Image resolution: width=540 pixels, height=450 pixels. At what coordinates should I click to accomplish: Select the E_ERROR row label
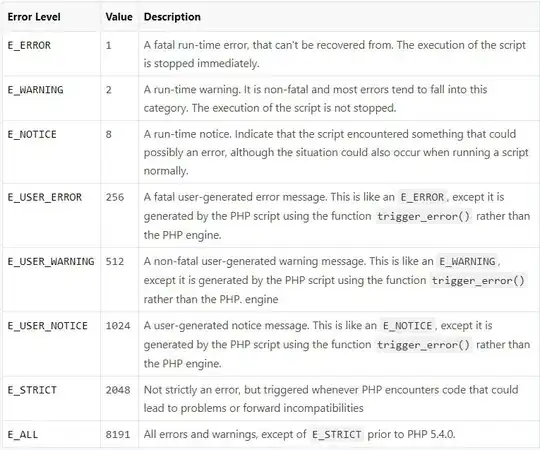pyautogui.click(x=29, y=45)
